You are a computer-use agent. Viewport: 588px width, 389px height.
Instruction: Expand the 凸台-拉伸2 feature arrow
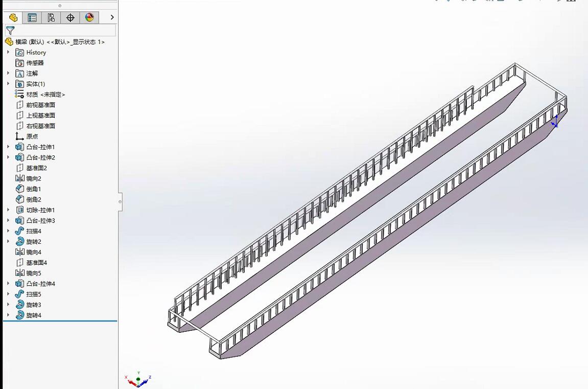(8, 157)
